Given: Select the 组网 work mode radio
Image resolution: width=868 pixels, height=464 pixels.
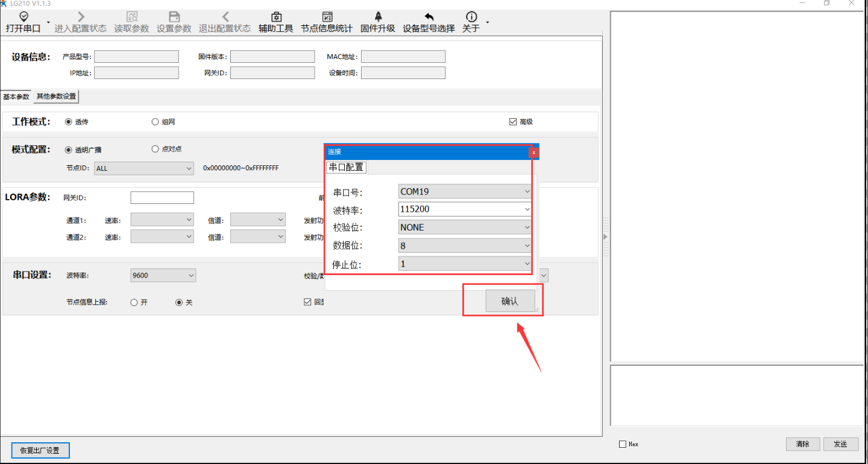Looking at the screenshot, I should pyautogui.click(x=155, y=122).
